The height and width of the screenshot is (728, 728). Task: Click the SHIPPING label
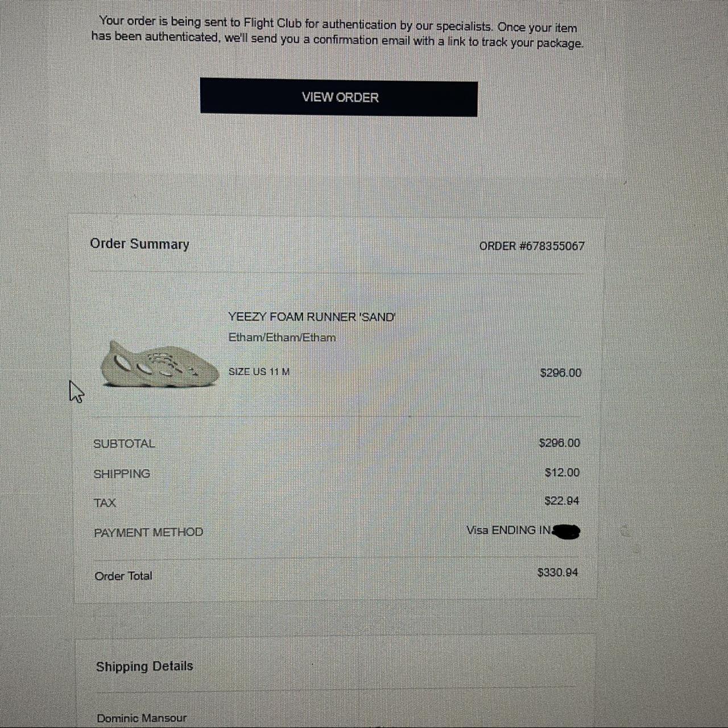122,473
